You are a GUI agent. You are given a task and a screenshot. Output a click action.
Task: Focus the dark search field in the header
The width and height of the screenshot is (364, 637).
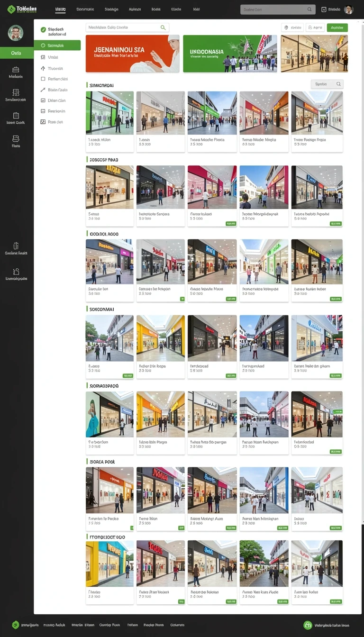(x=278, y=9)
